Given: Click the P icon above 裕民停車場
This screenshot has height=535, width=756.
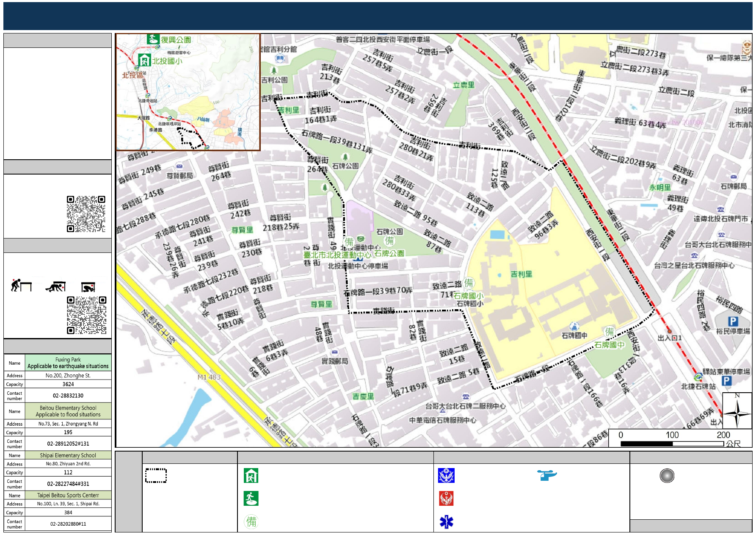Looking at the screenshot, I should (733, 322).
